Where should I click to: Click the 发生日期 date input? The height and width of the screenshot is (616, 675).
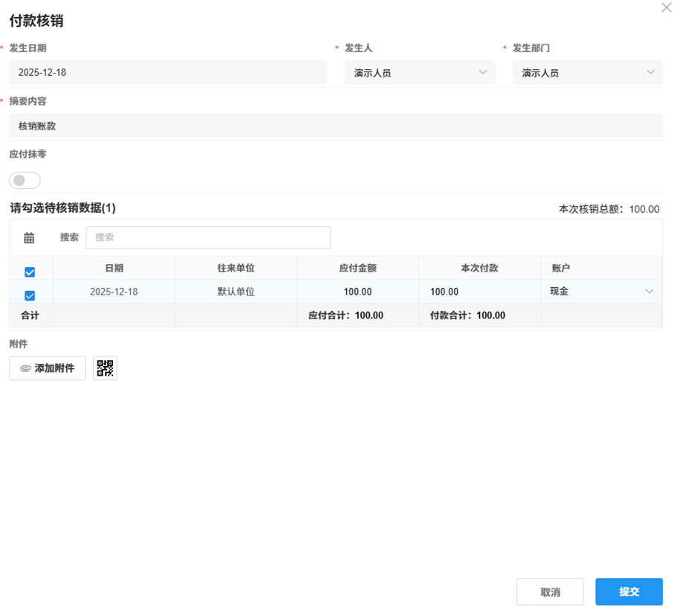click(167, 72)
